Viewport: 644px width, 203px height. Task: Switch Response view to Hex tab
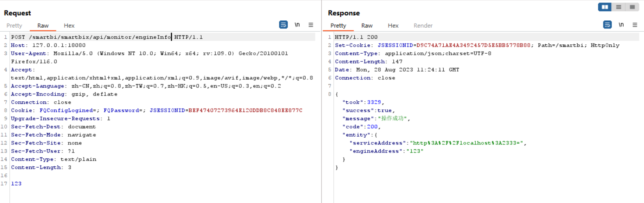point(393,26)
